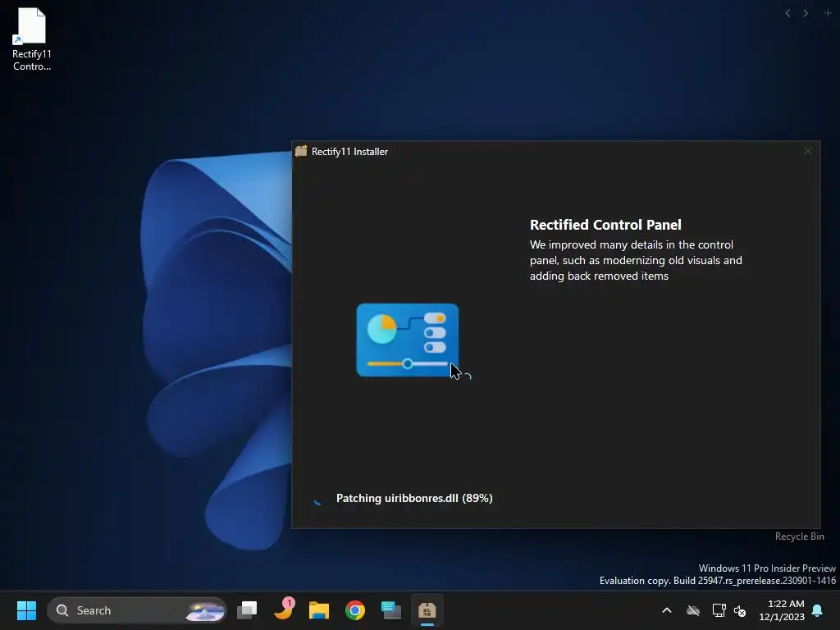
Task: Click the weather graphic in the Search box
Action: 205,610
